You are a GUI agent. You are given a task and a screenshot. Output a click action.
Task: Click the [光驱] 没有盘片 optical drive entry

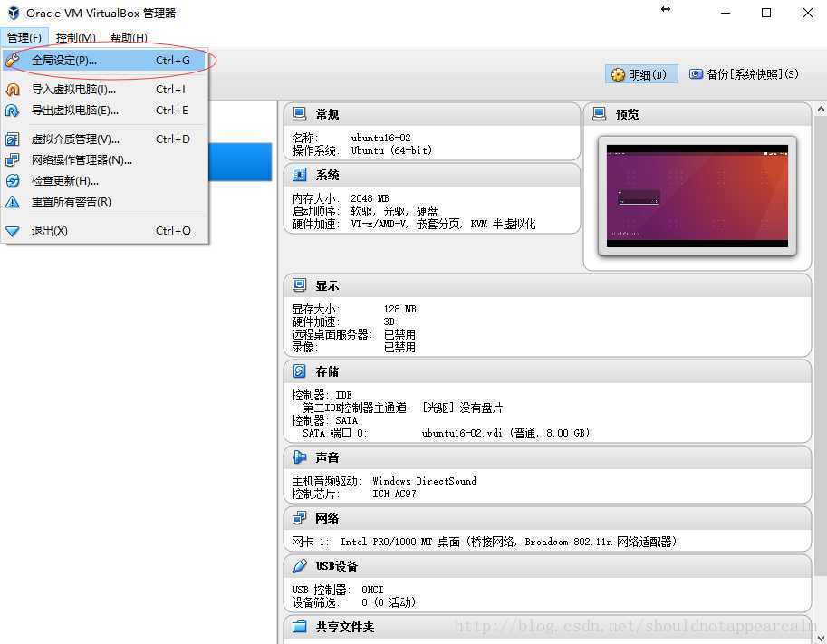[462, 408]
